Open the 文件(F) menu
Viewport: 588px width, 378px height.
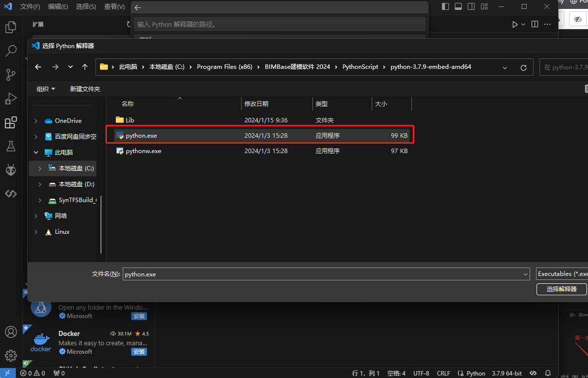pyautogui.click(x=30, y=7)
